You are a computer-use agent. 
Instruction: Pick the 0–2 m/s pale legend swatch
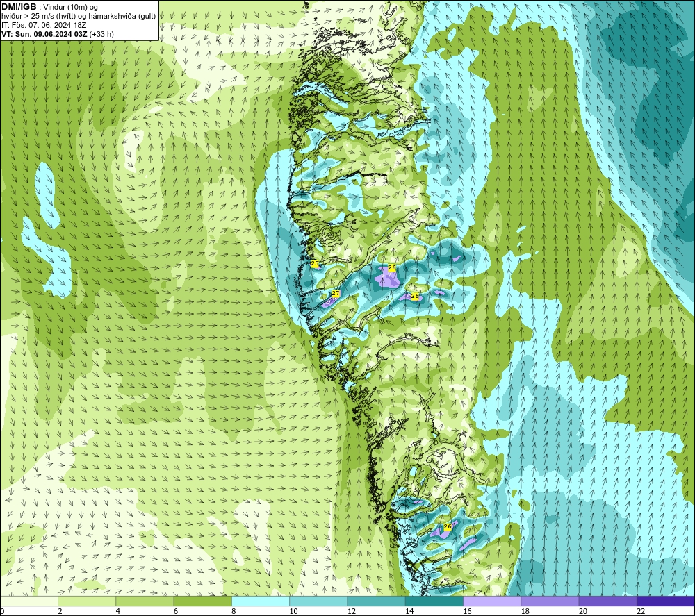coord(28,601)
